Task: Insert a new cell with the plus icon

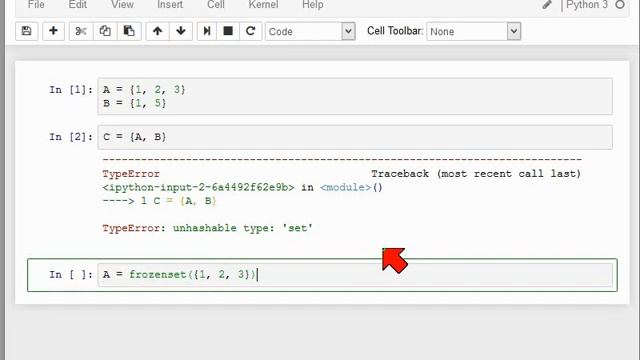Action: 53,31
